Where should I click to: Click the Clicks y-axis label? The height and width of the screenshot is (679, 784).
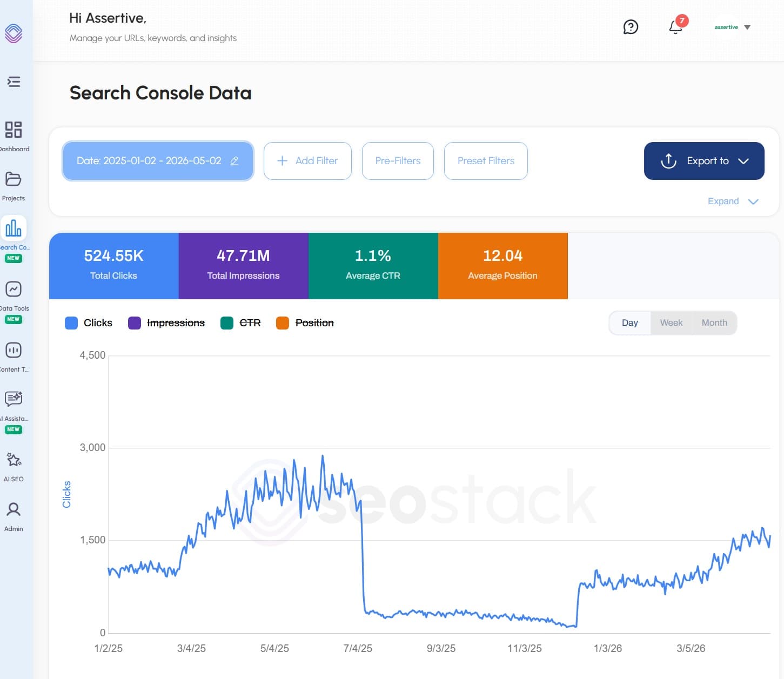[x=67, y=494]
